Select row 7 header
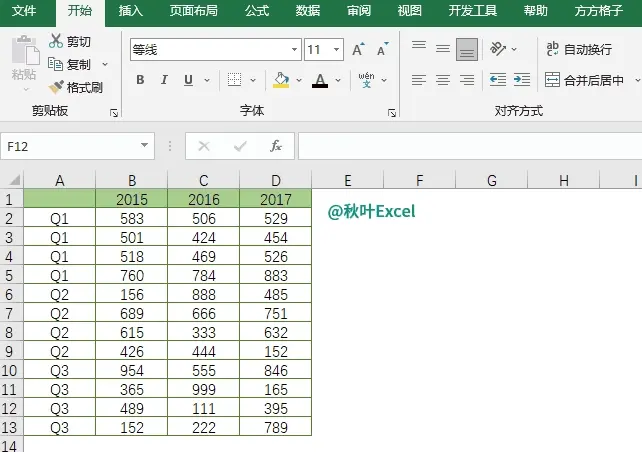Image resolution: width=642 pixels, height=452 pixels. point(9,314)
